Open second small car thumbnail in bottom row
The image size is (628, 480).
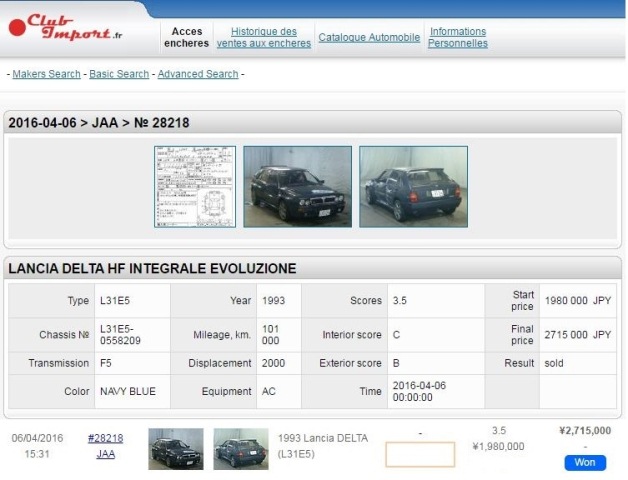tap(240, 449)
